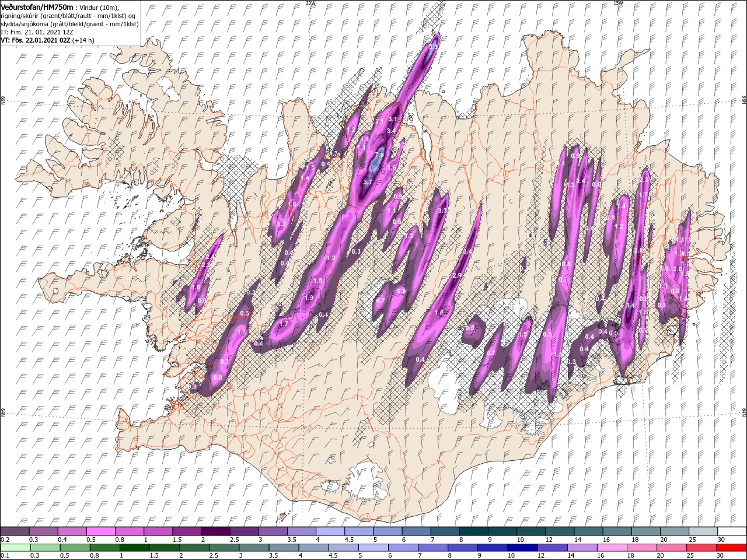Screen dimensions: 747x560
Task: Pick the grey-purple 0.2 swatch starting the upper scale
Action: point(15,531)
